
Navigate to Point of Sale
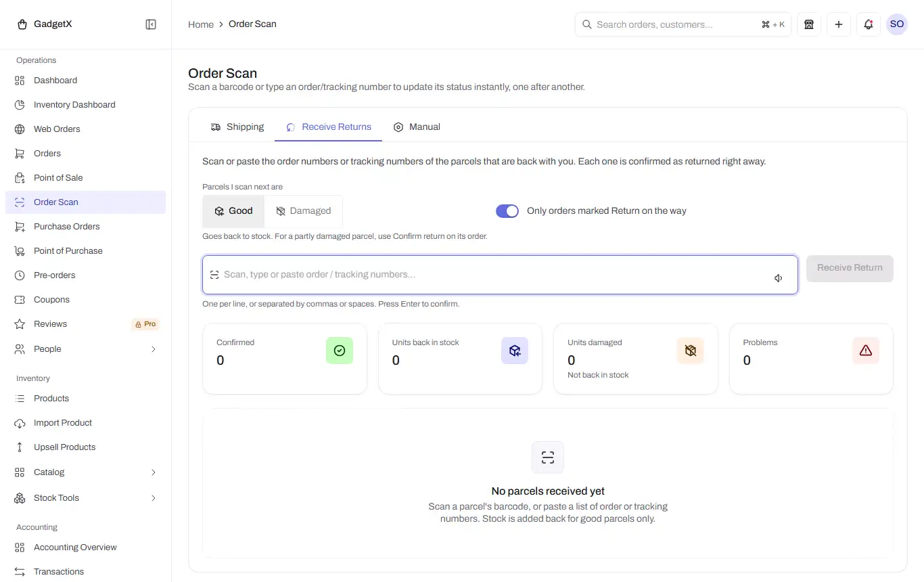pyautogui.click(x=85, y=178)
